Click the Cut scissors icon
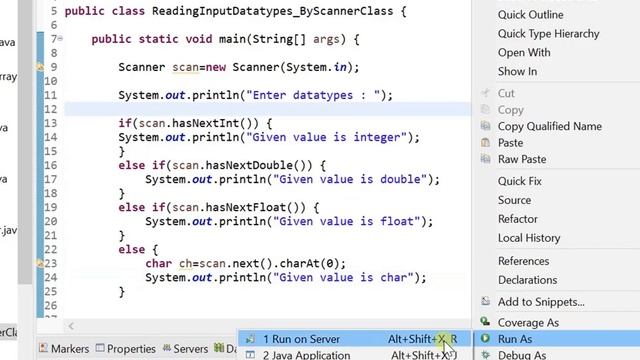This screenshot has width=640, height=360. click(485, 93)
